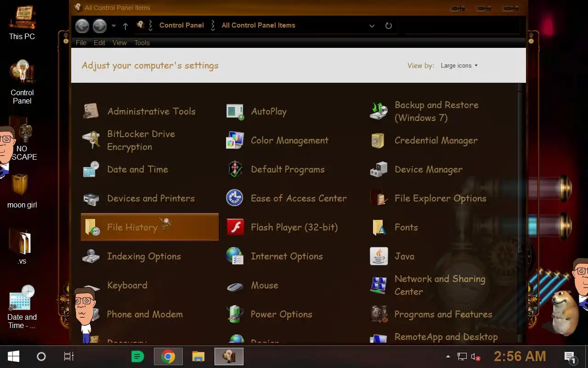Open Cortana search circle on taskbar
Image resolution: width=588 pixels, height=368 pixels.
coord(41,356)
